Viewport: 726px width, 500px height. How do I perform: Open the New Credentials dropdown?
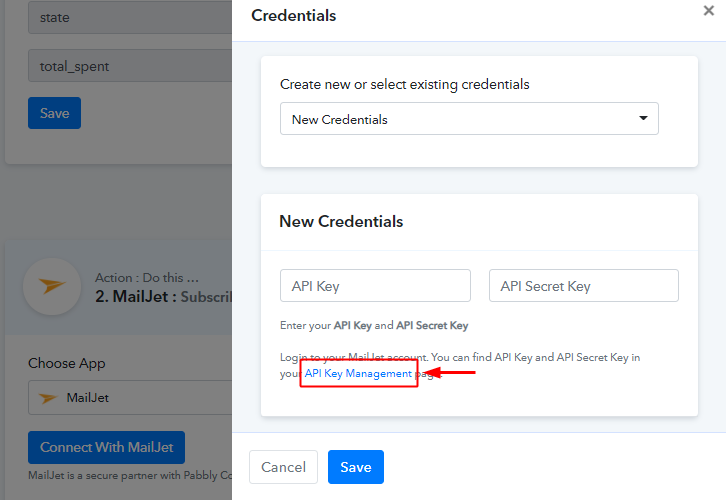click(469, 119)
